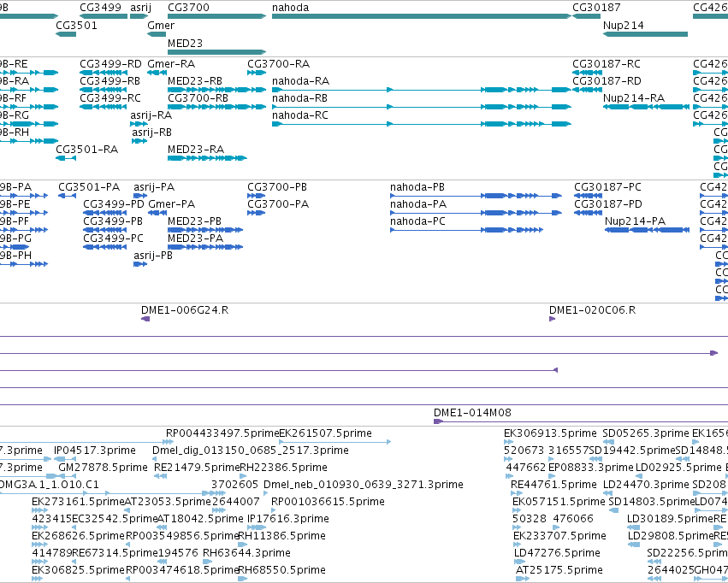Viewport: 728px width, 583px height.
Task: Click the CG3499 gene label
Action: click(x=100, y=8)
